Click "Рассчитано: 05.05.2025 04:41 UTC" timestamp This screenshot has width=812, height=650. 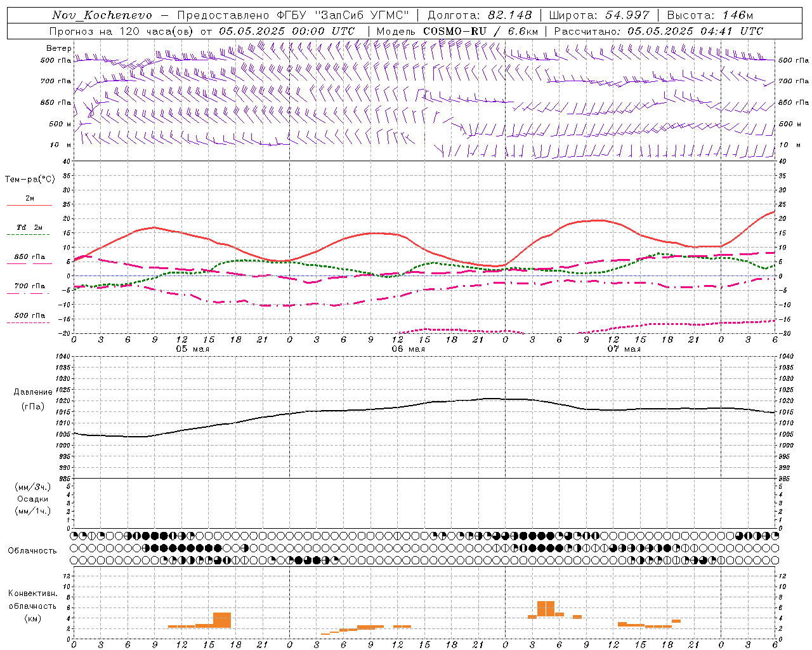point(658,31)
